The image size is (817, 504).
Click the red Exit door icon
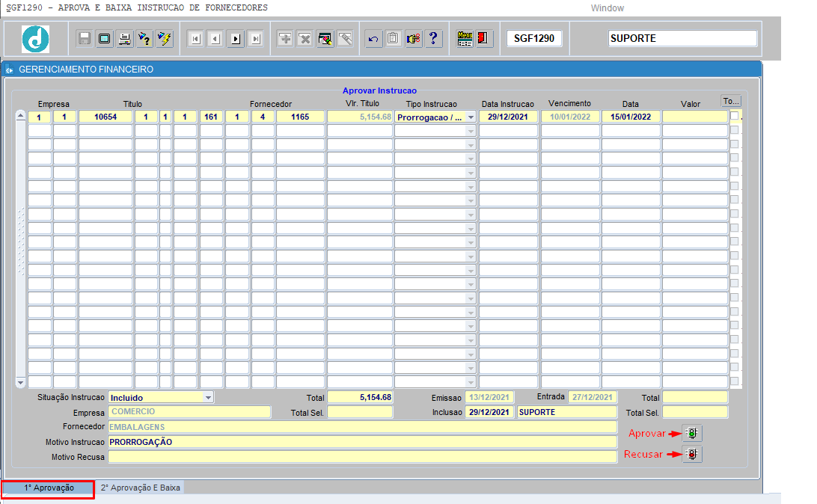(x=483, y=39)
